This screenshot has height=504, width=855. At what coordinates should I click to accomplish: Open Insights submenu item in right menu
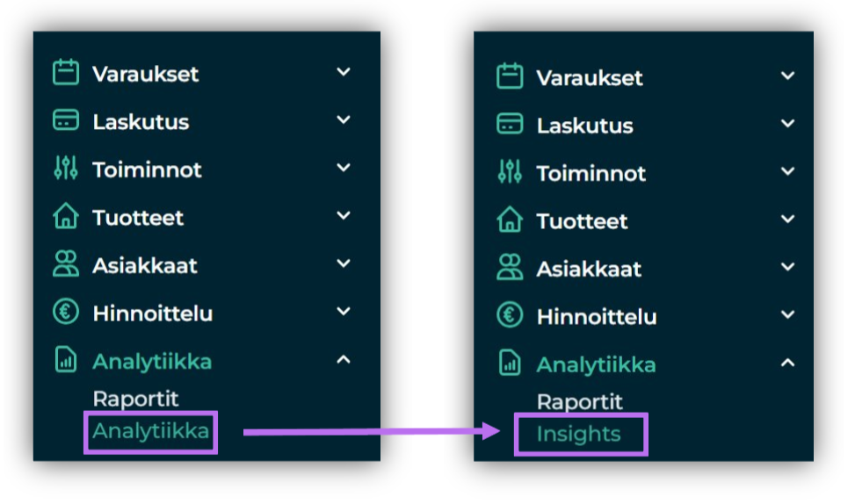[579, 435]
